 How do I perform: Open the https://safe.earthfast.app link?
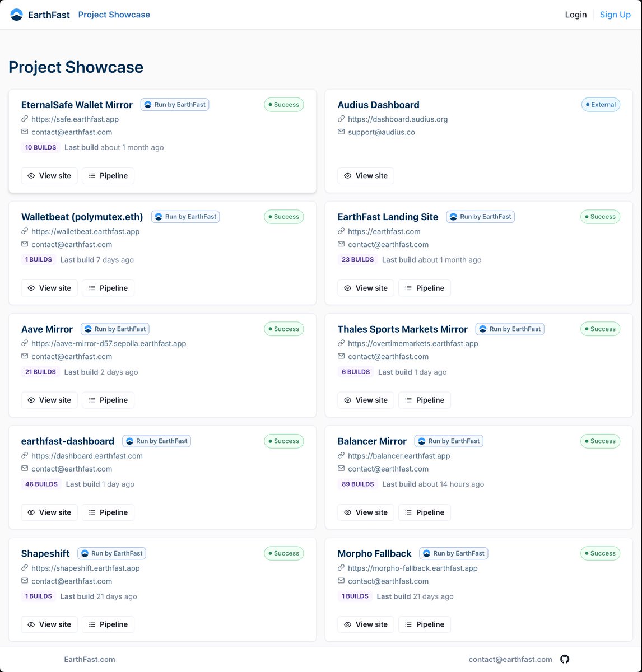(75, 119)
